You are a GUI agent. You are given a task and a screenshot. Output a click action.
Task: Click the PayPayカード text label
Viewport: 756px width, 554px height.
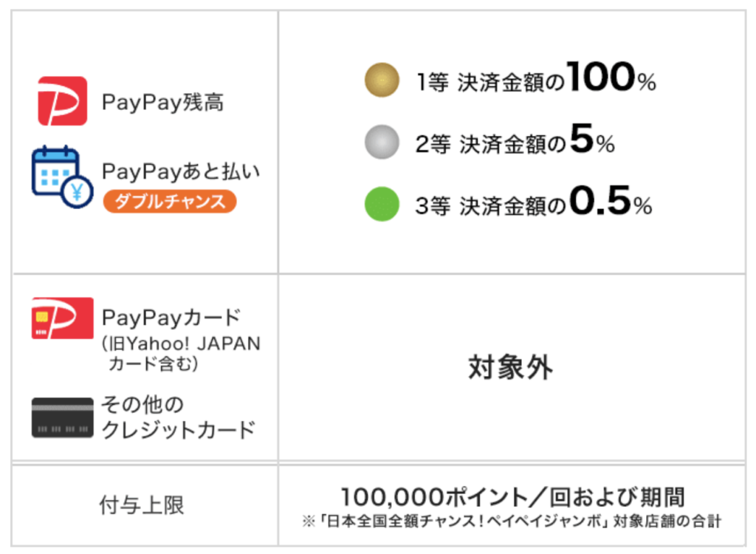171,318
